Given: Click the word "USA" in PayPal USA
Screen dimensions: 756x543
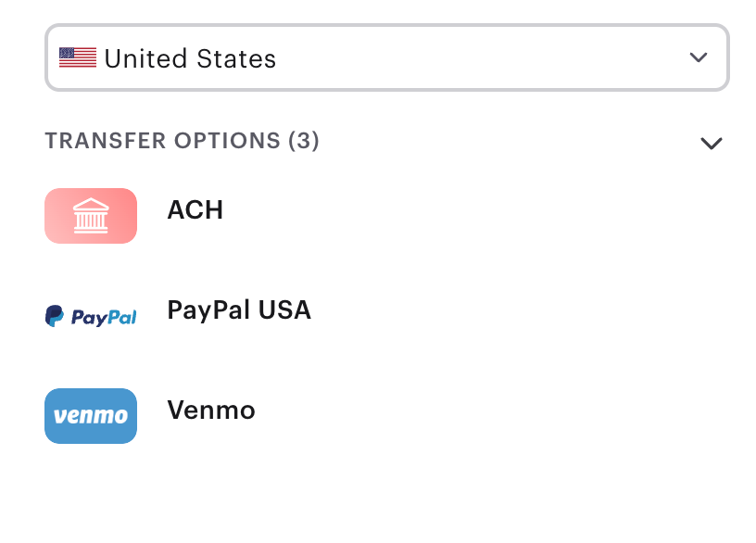Looking at the screenshot, I should point(284,310).
